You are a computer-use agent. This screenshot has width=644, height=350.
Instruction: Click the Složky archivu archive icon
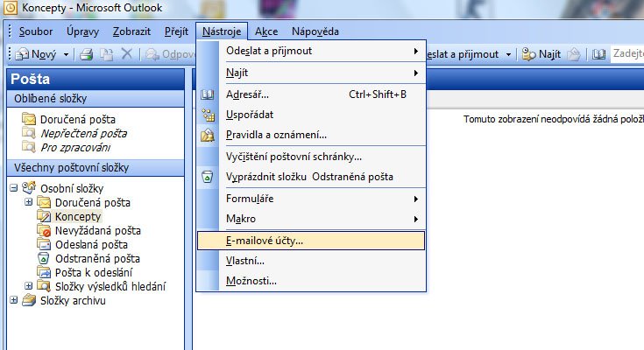coord(29,300)
